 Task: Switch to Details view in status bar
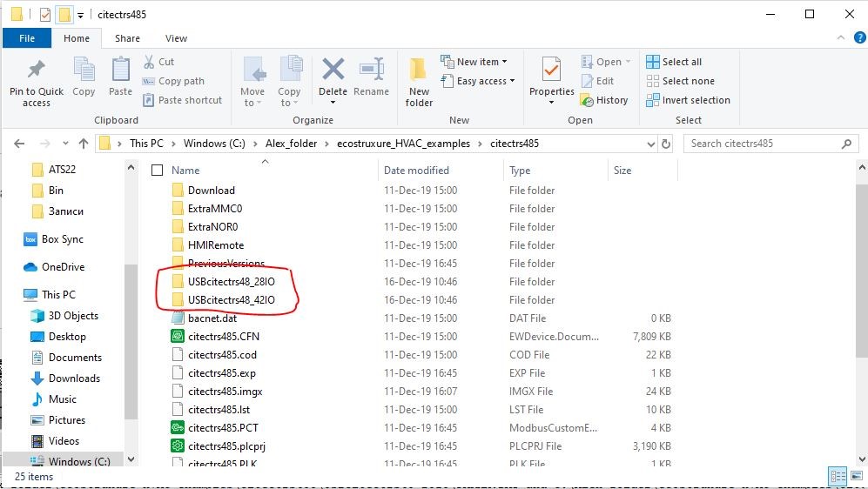point(838,476)
